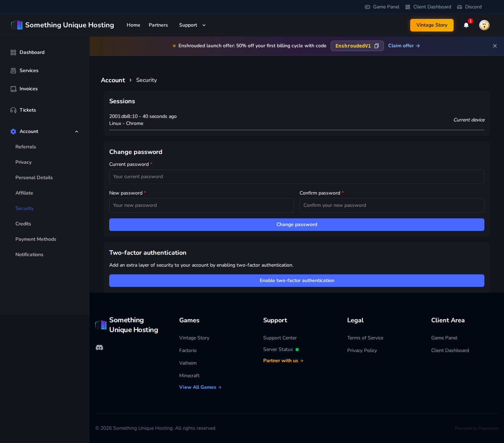The width and height of the screenshot is (504, 443).
Task: Click the Tickets headset icon
Action: (13, 110)
